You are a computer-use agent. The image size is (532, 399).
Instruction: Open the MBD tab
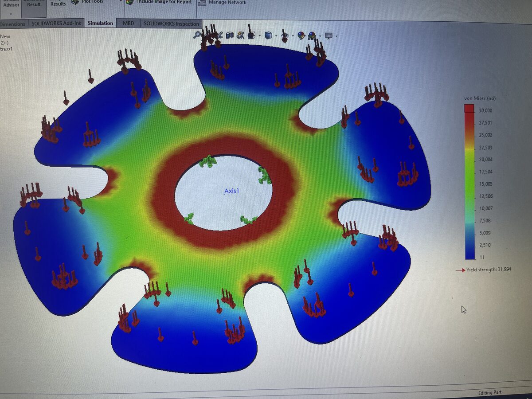pos(129,23)
